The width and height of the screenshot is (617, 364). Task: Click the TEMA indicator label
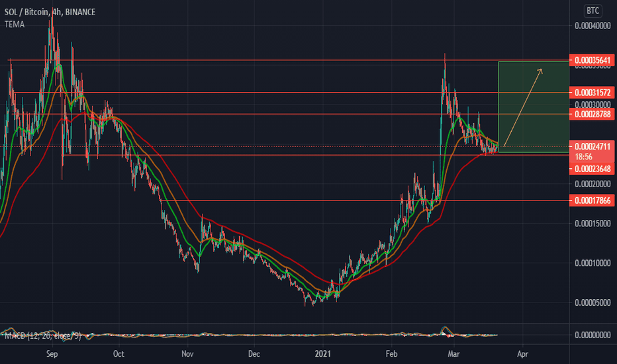point(15,24)
